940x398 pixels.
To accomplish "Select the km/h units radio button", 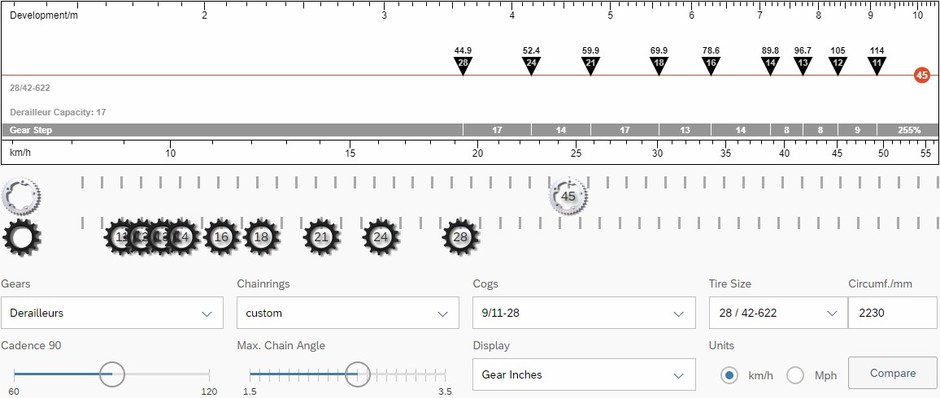I will (729, 376).
